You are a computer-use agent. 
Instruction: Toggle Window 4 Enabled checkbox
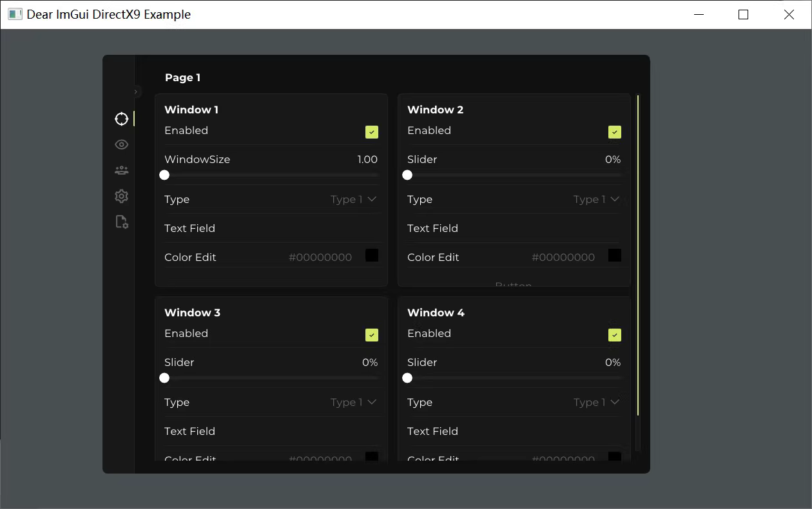(x=614, y=335)
